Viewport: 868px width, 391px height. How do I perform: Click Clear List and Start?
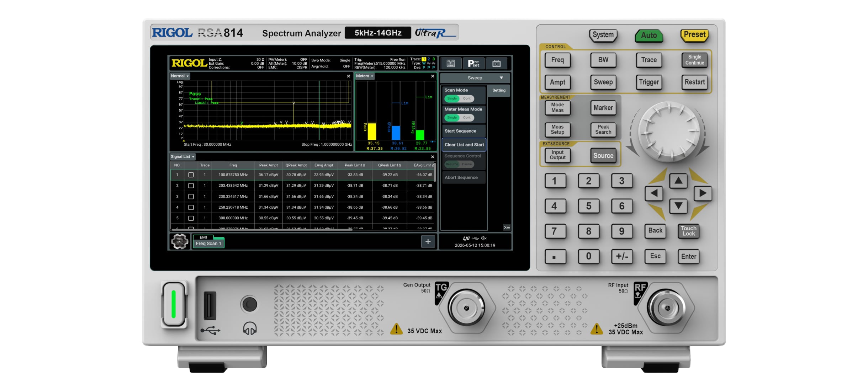tap(464, 145)
